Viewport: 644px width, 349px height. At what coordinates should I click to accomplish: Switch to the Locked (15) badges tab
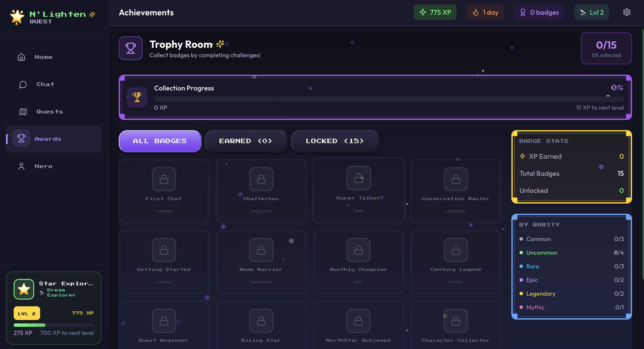point(335,141)
